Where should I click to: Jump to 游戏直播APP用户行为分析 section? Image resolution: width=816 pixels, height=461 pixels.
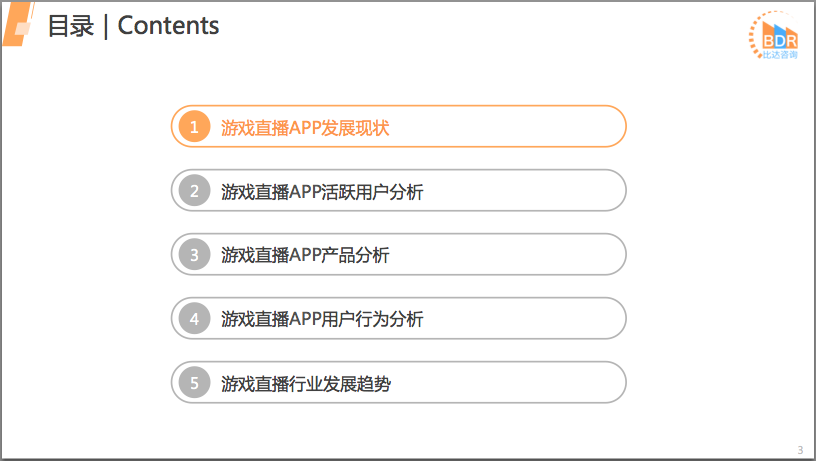(322, 319)
